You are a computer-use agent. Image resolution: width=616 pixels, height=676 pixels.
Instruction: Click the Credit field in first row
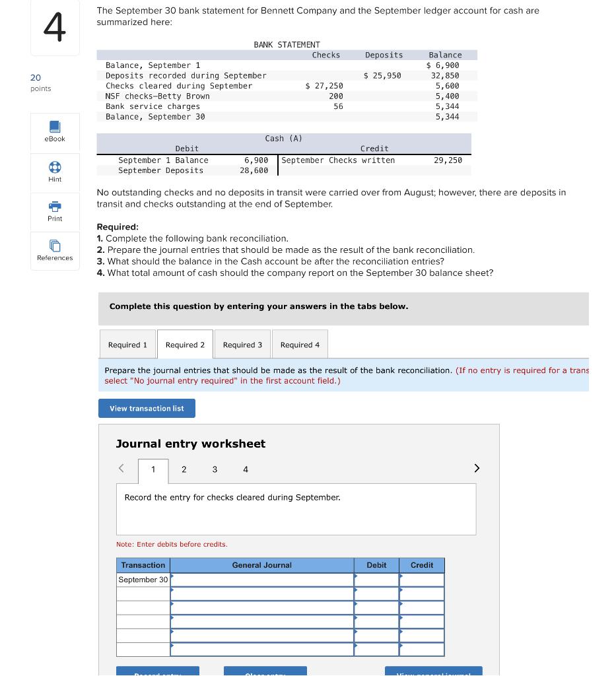[421, 580]
